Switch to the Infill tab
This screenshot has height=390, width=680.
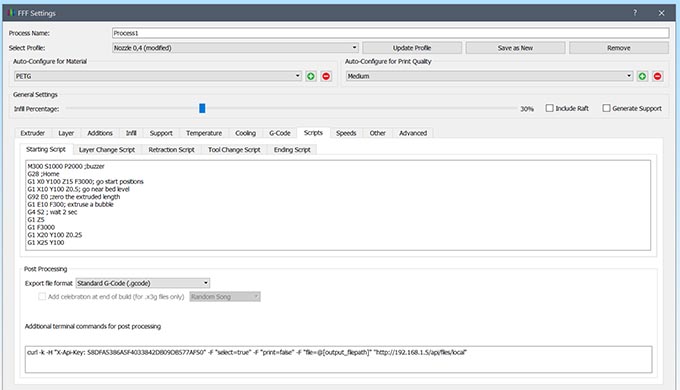click(x=131, y=133)
